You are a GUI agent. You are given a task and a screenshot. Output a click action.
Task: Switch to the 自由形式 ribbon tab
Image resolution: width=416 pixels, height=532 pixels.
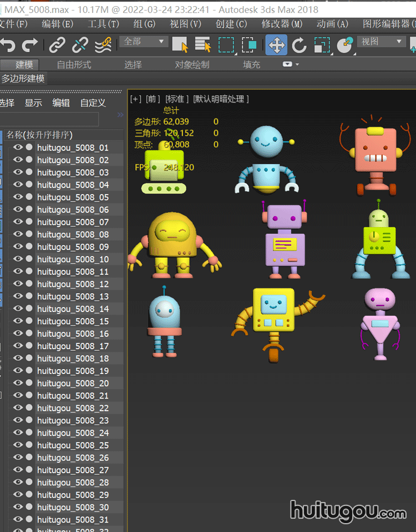tap(74, 64)
